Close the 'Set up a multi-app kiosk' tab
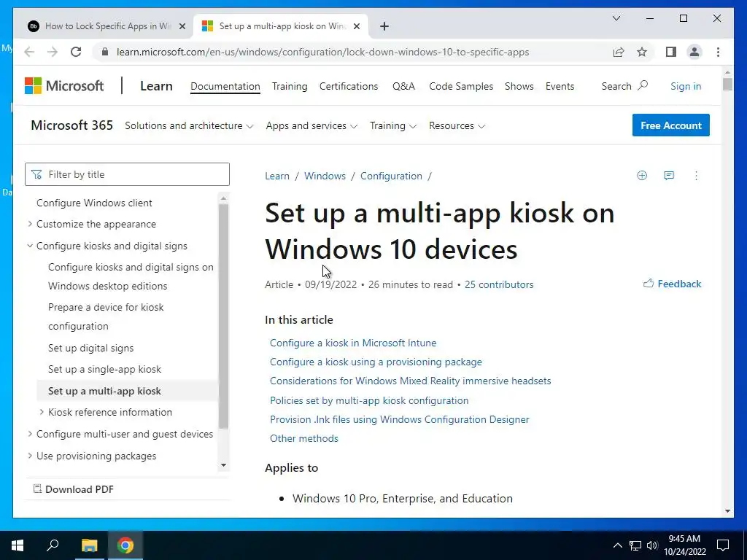This screenshot has height=560, width=747. (356, 26)
